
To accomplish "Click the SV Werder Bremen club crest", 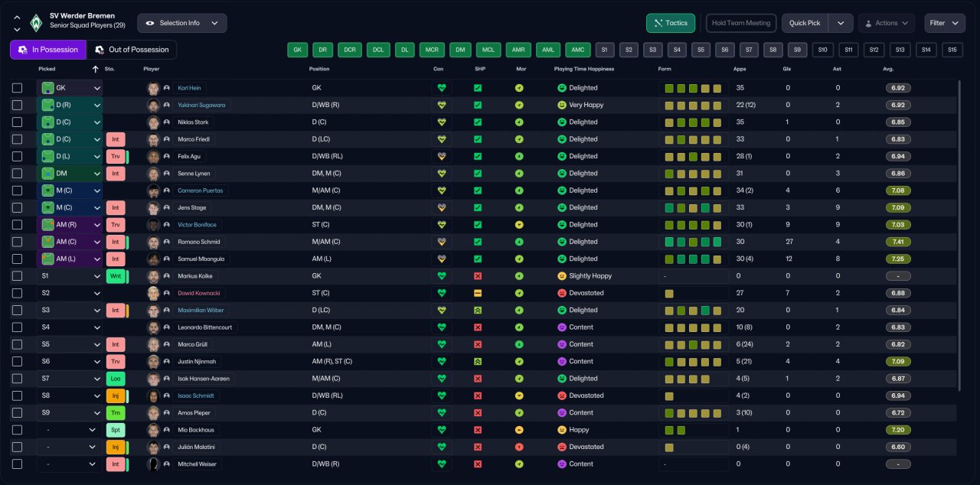I will coord(35,23).
